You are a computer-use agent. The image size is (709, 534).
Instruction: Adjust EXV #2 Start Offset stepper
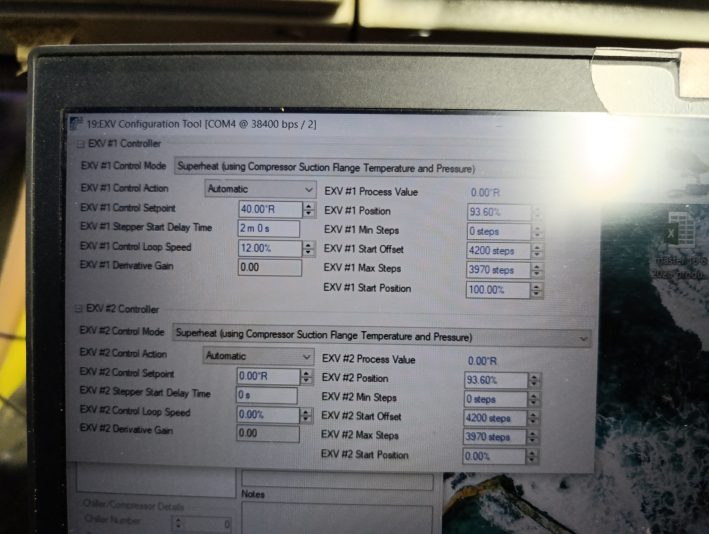tap(533, 418)
